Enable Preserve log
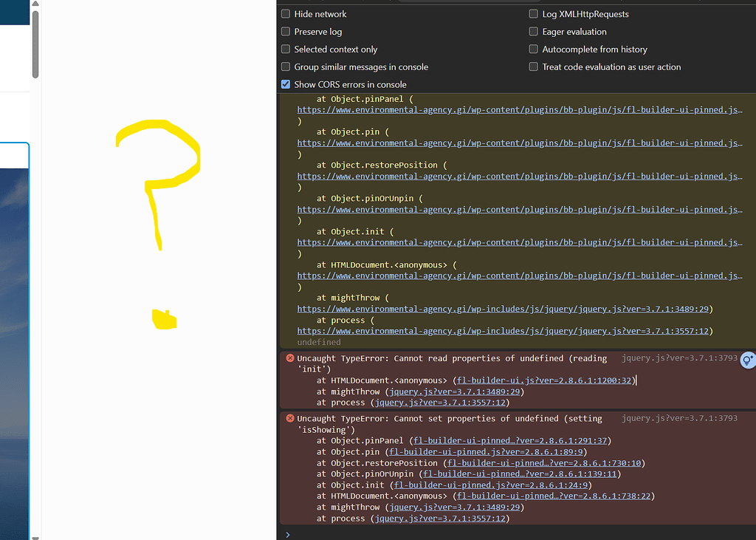This screenshot has height=540, width=756. [x=285, y=31]
